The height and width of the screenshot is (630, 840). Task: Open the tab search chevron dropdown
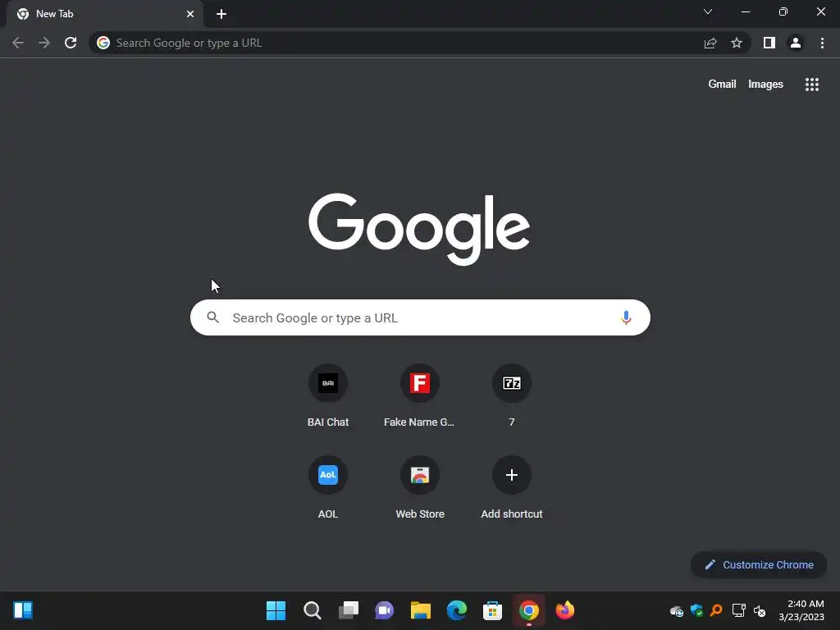[x=708, y=11]
